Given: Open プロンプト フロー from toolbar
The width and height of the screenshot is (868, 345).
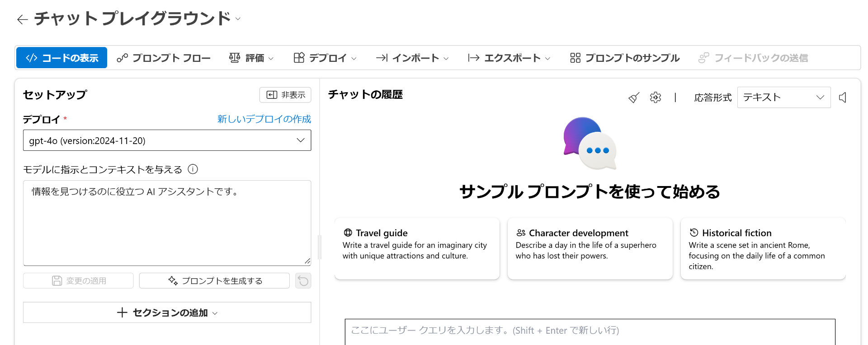Looking at the screenshot, I should (164, 58).
